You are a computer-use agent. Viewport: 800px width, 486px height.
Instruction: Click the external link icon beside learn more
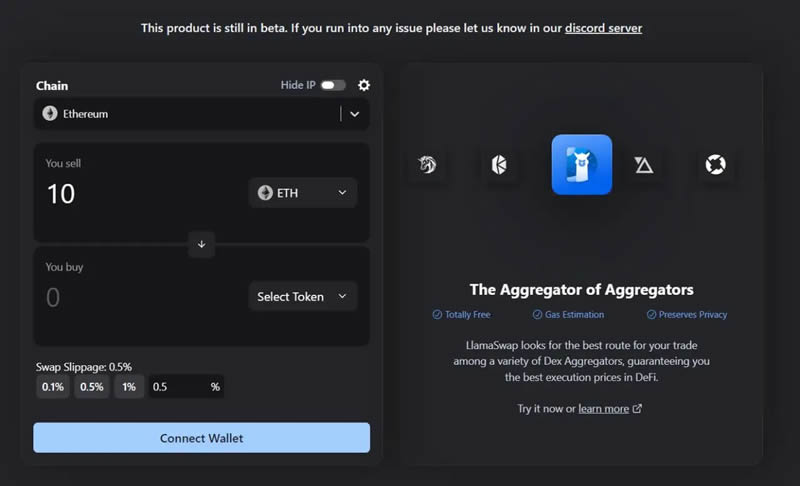pos(638,409)
